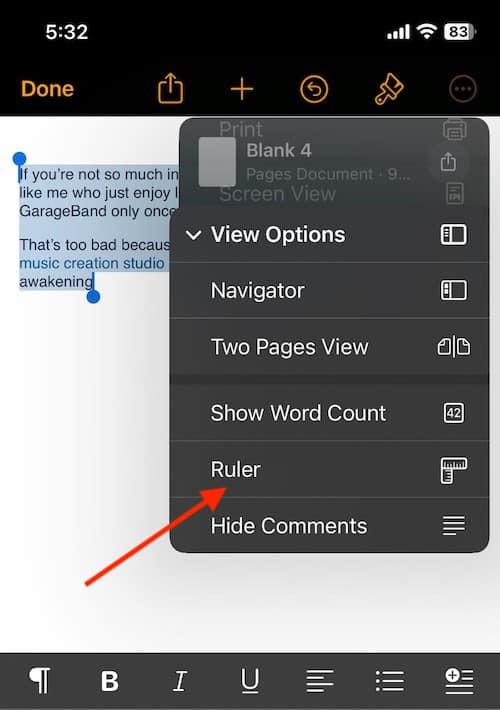Tap the Done button

(x=48, y=89)
